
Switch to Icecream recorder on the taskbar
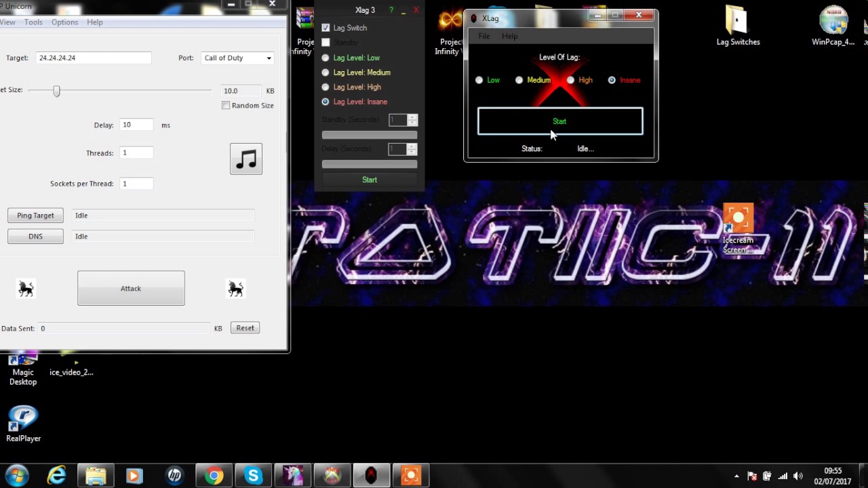pyautogui.click(x=410, y=476)
